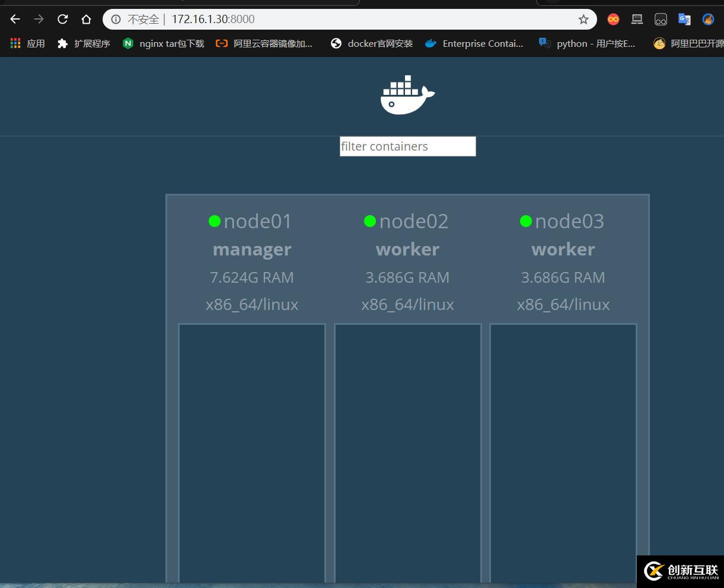
Task: Click node03's 3.686G RAM value
Action: coord(563,277)
